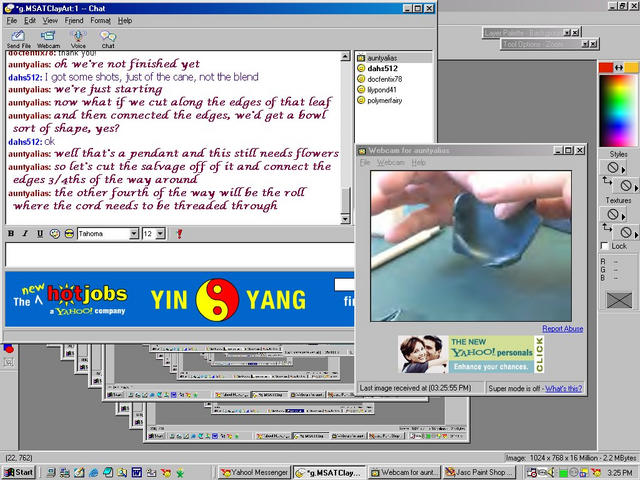Switch to Webcam for aunt taskbar button
Screen dimensions: 640x480
[x=404, y=473]
